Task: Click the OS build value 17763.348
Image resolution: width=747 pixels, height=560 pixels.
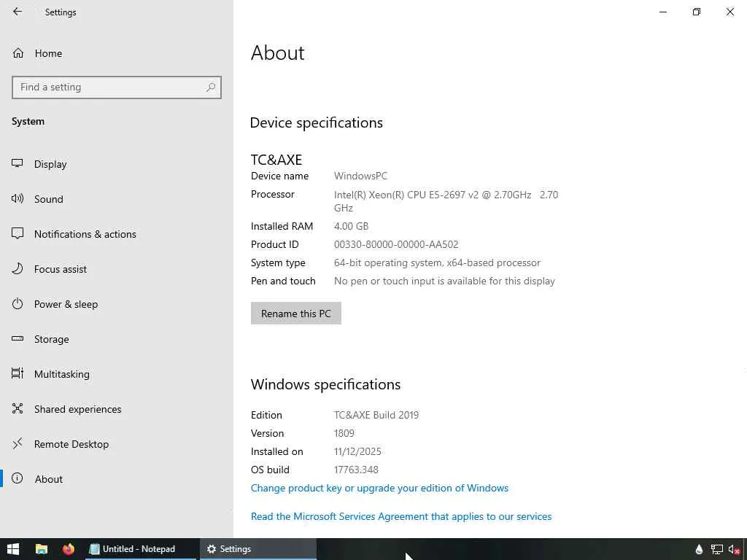Action: click(x=356, y=470)
